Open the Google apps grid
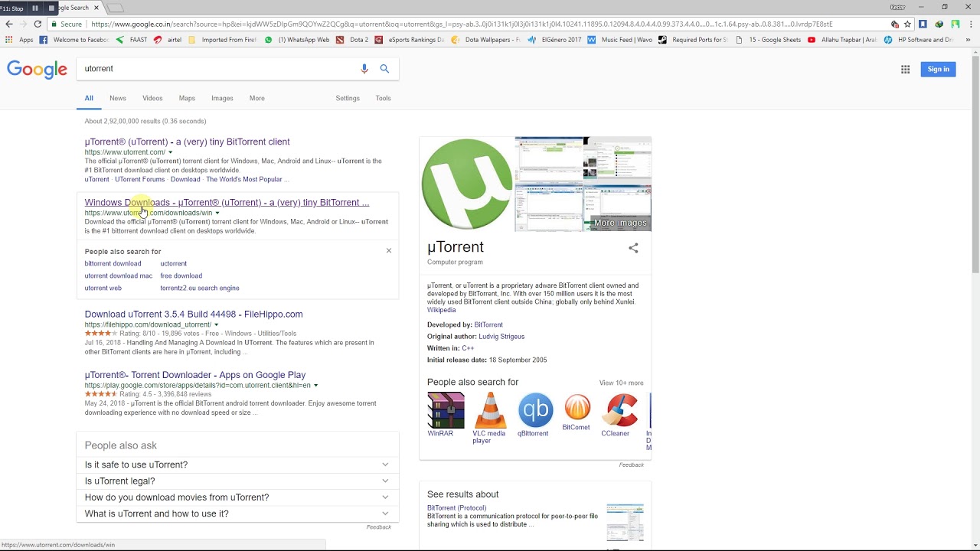Image resolution: width=980 pixels, height=551 pixels. (905, 69)
